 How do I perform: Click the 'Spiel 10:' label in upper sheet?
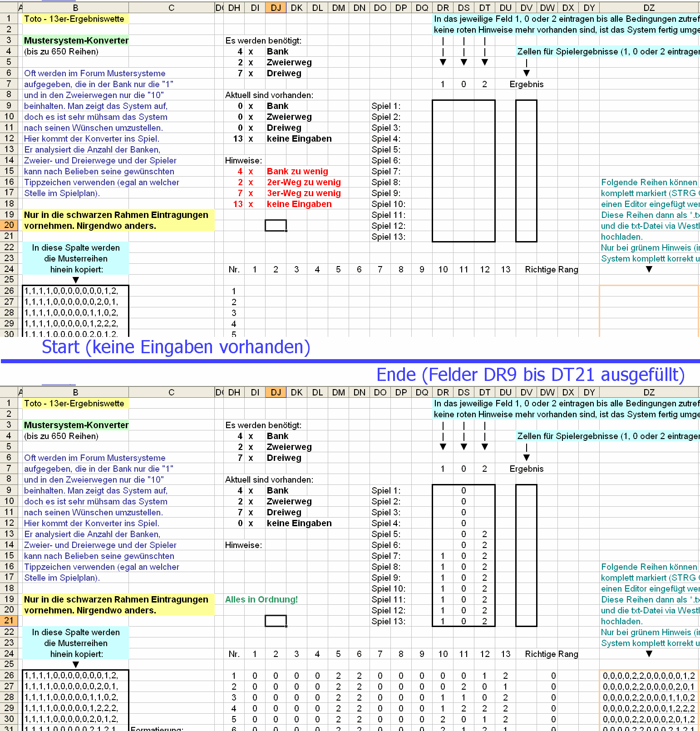tap(389, 204)
